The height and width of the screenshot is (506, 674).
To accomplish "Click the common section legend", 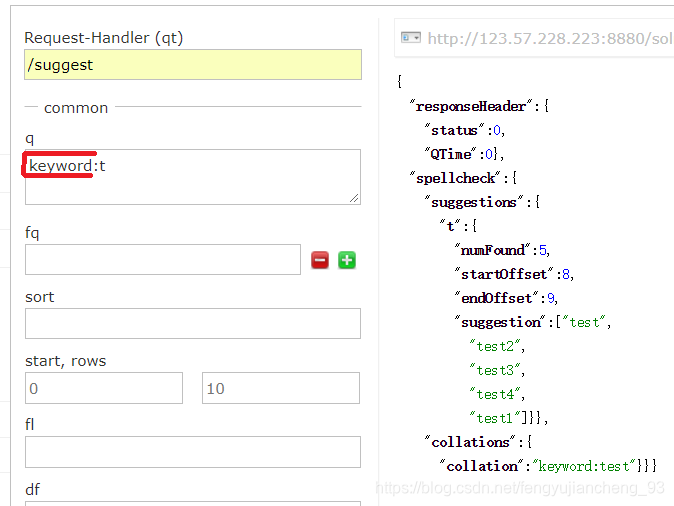I will (x=76, y=107).
